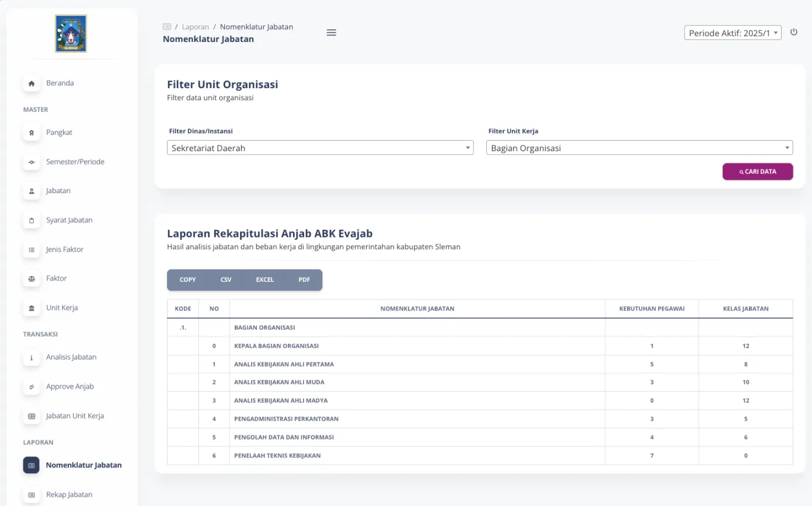
Task: Open the Rekap Jabatan report menu
Action: pyautogui.click(x=69, y=495)
